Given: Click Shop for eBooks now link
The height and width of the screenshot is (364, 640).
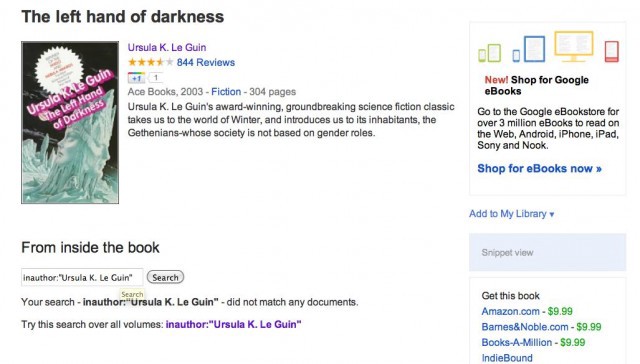Looking at the screenshot, I should tap(539, 169).
